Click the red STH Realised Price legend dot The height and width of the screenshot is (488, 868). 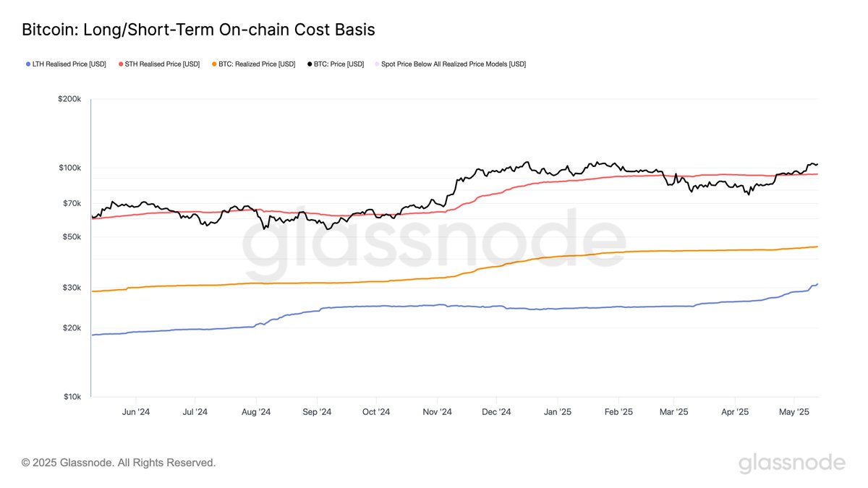120,64
